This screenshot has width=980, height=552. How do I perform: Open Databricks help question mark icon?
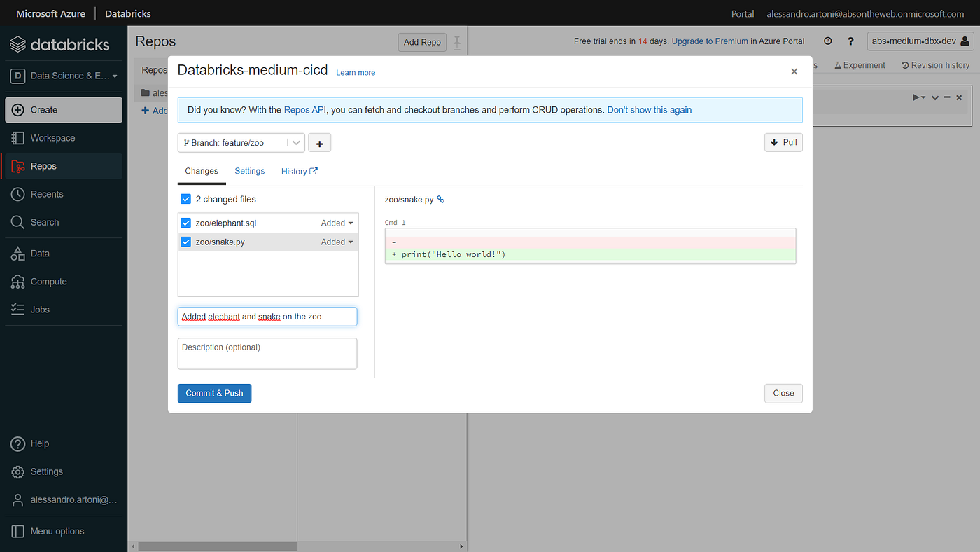(850, 41)
